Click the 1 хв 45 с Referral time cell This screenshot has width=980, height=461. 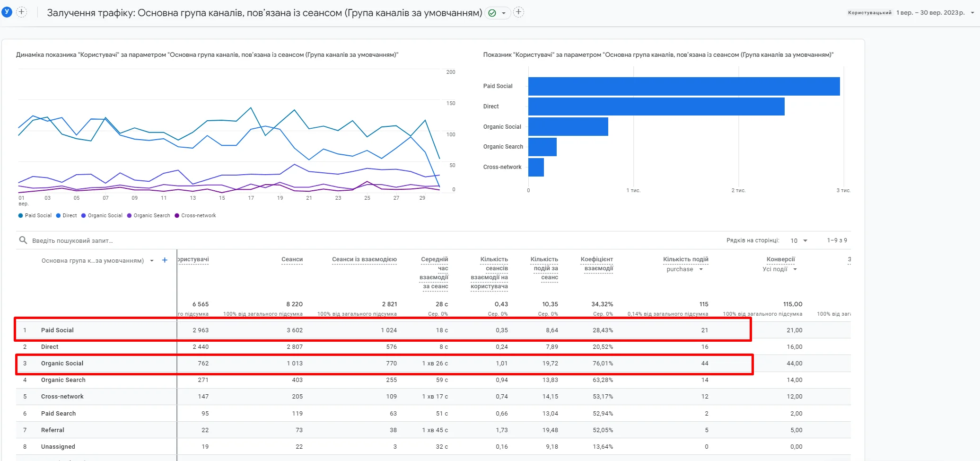click(x=435, y=430)
